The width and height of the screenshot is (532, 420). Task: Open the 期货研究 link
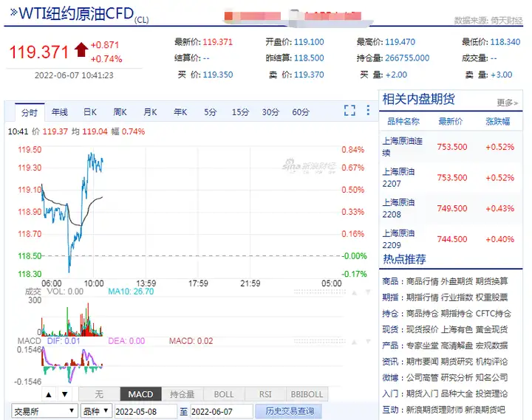tap(457, 362)
